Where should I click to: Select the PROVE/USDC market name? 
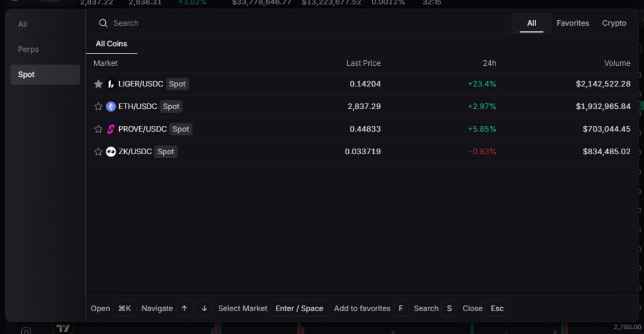(143, 129)
